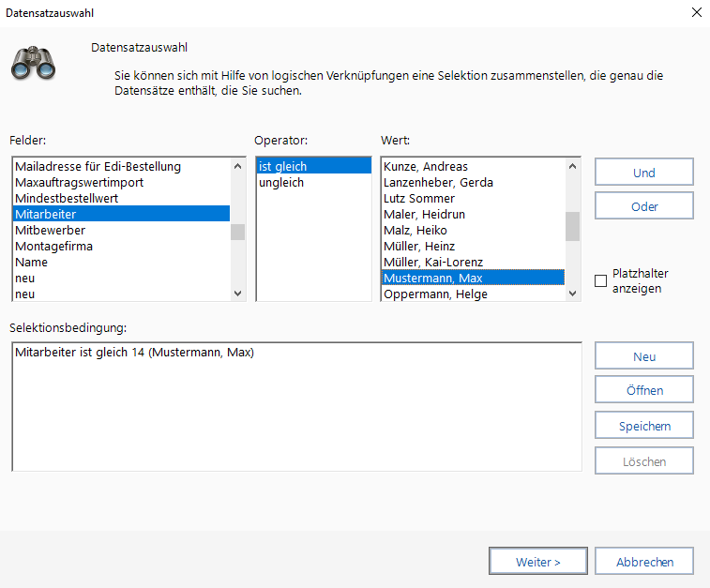Image resolution: width=710 pixels, height=588 pixels.
Task: Select Montagefirma in the Felder list
Action: [x=53, y=246]
